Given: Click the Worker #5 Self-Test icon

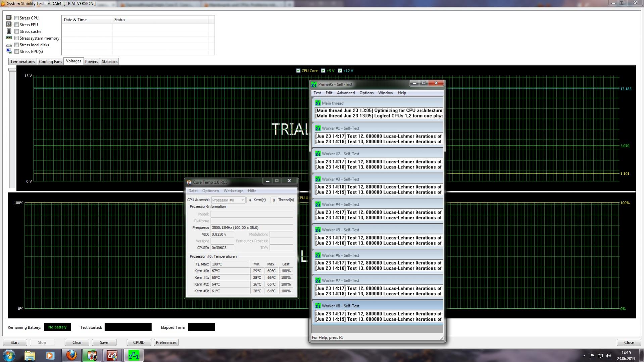Looking at the screenshot, I should click(318, 230).
